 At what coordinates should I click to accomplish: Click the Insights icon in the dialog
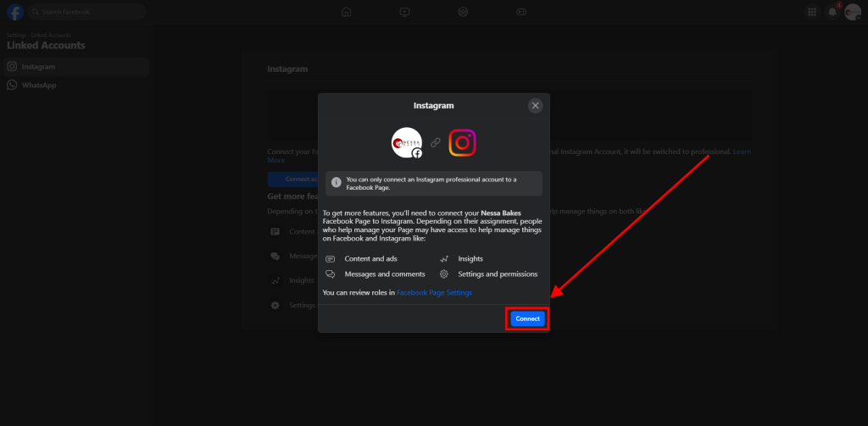443,259
